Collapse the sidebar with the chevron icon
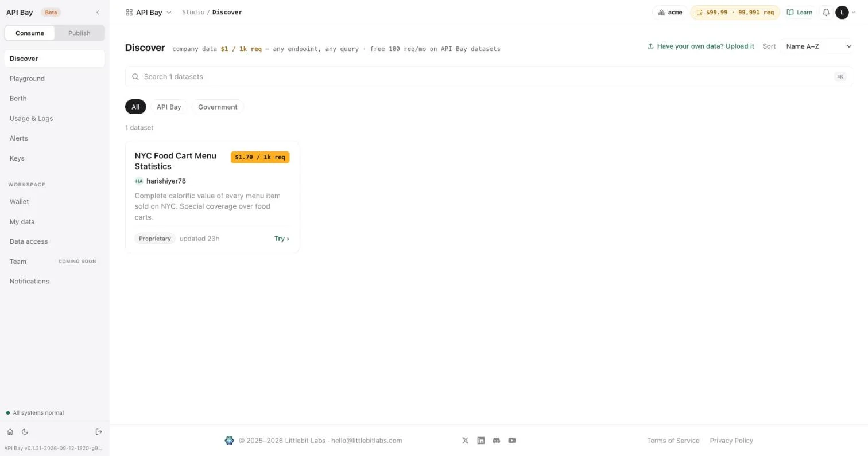 point(98,12)
